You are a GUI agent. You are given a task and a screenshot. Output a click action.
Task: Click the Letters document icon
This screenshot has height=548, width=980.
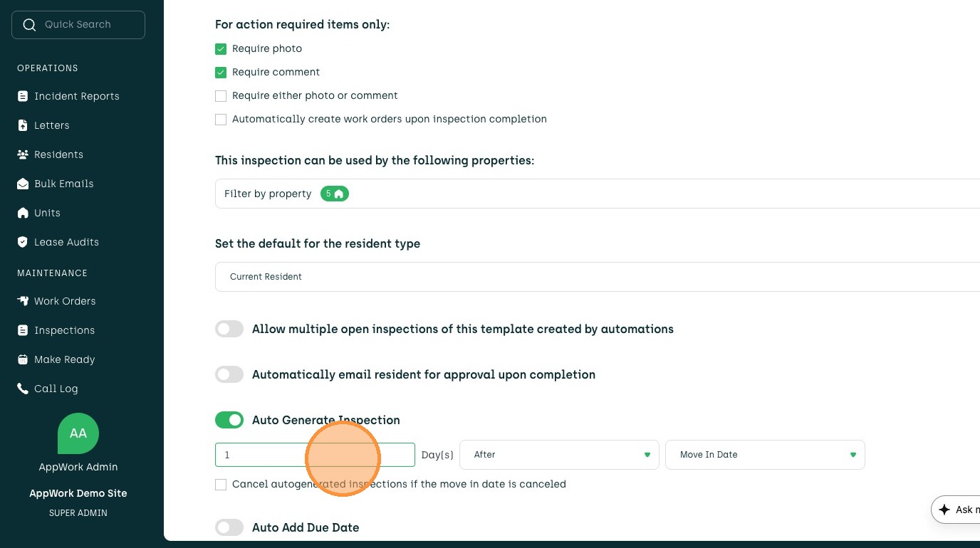tap(23, 125)
